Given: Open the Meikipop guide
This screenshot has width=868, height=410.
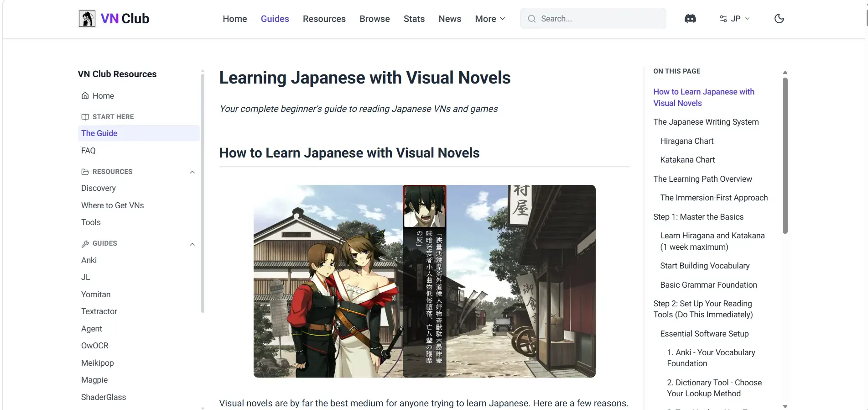Looking at the screenshot, I should pyautogui.click(x=98, y=363).
